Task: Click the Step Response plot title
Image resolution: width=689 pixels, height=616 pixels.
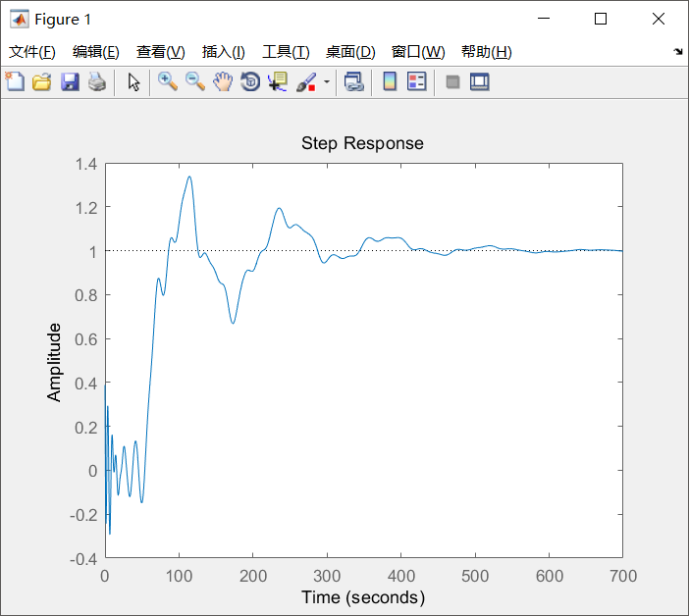Action: click(x=362, y=143)
